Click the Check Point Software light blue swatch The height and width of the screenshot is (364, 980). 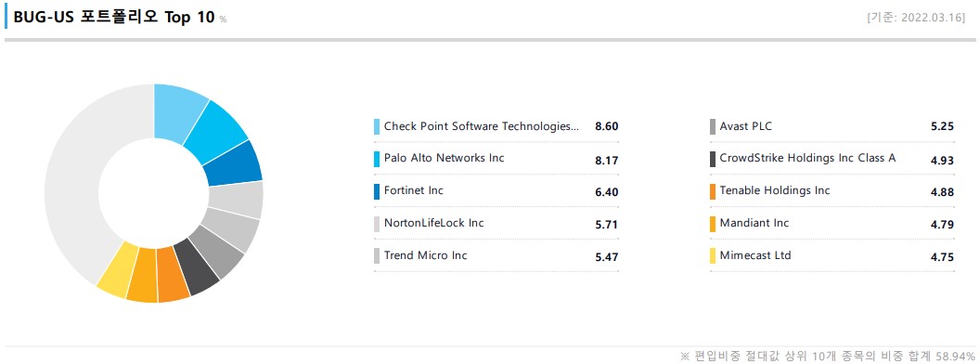point(377,127)
